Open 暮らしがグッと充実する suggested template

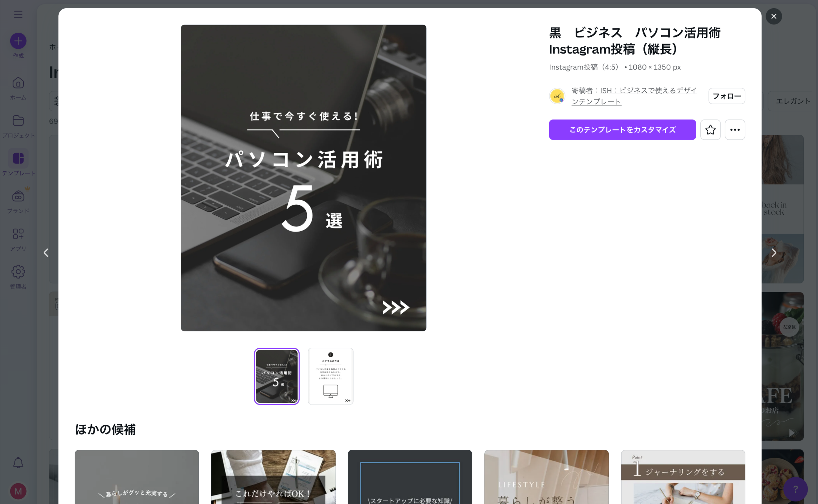pos(137,477)
